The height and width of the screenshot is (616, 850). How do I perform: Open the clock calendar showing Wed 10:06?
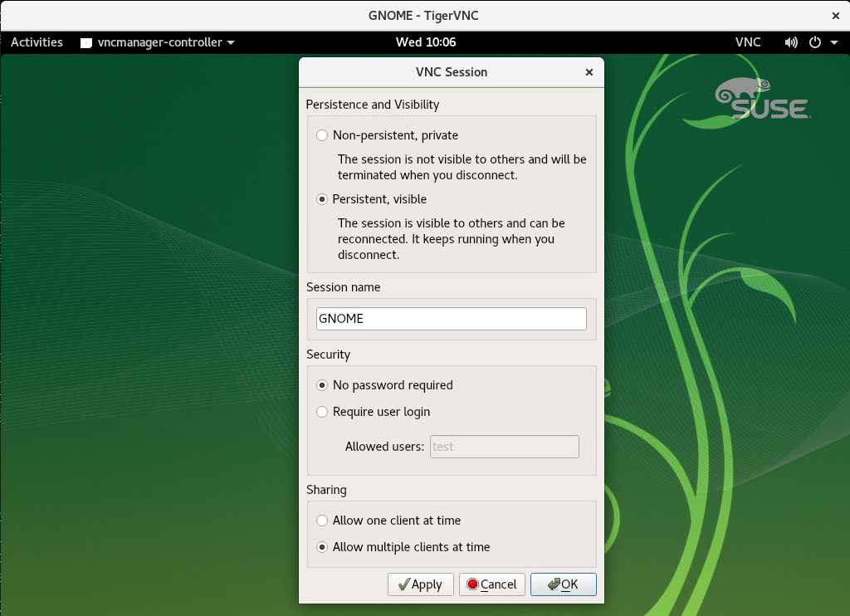click(x=425, y=42)
